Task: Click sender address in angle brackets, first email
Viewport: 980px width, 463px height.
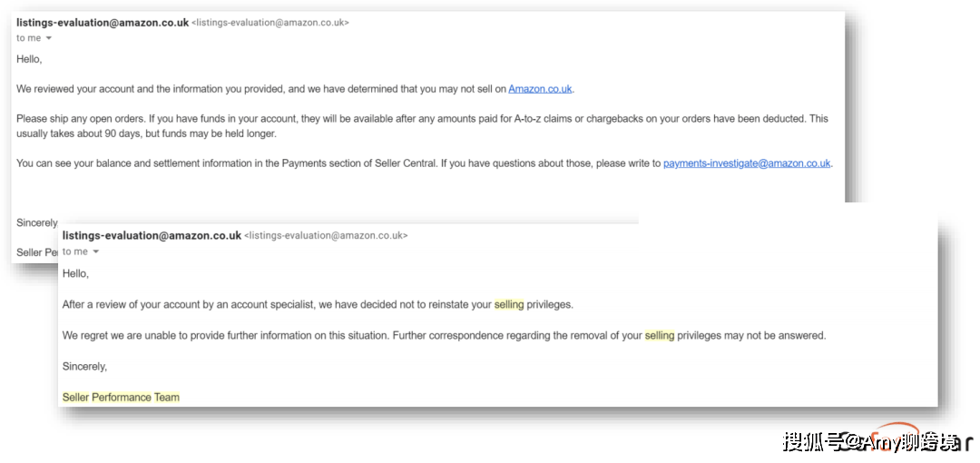Action: [270, 23]
